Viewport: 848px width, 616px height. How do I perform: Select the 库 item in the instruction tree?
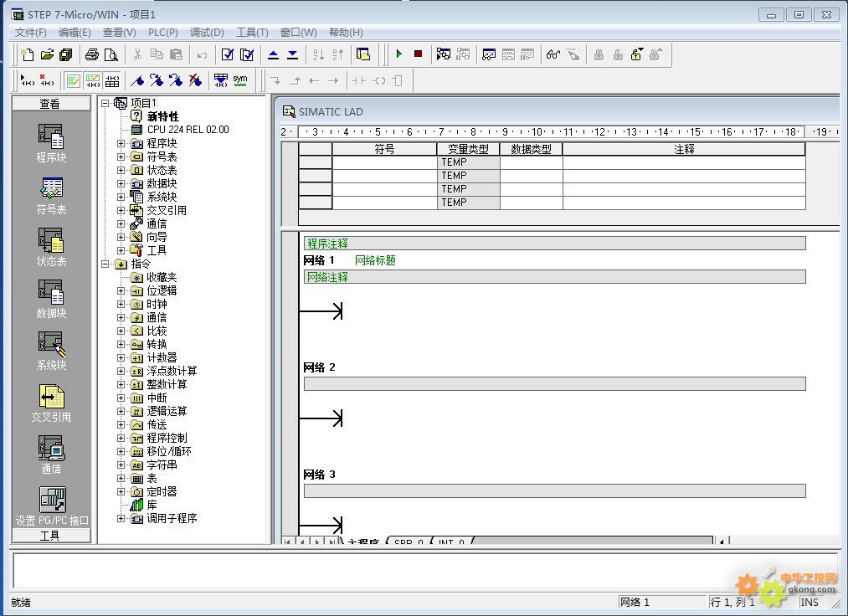pyautogui.click(x=152, y=506)
